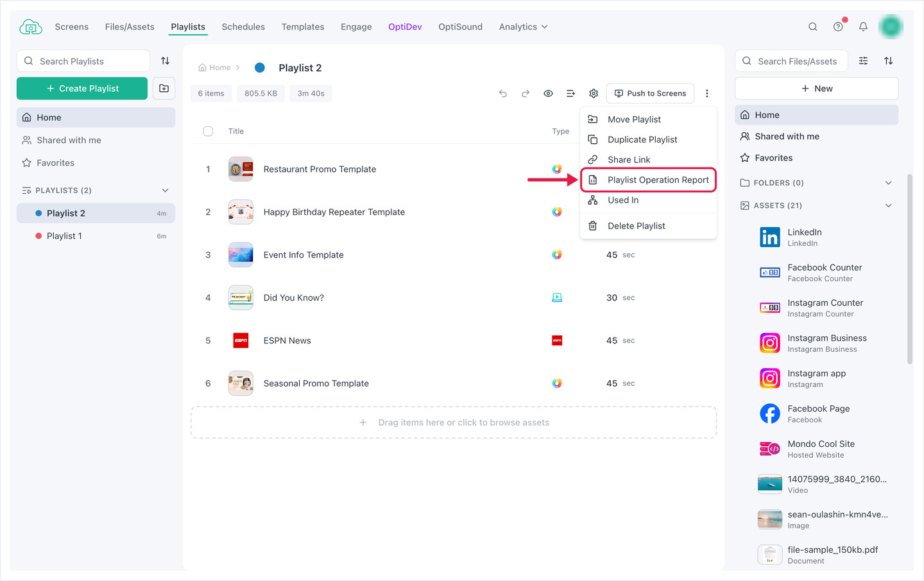Click the New asset button

tap(816, 89)
